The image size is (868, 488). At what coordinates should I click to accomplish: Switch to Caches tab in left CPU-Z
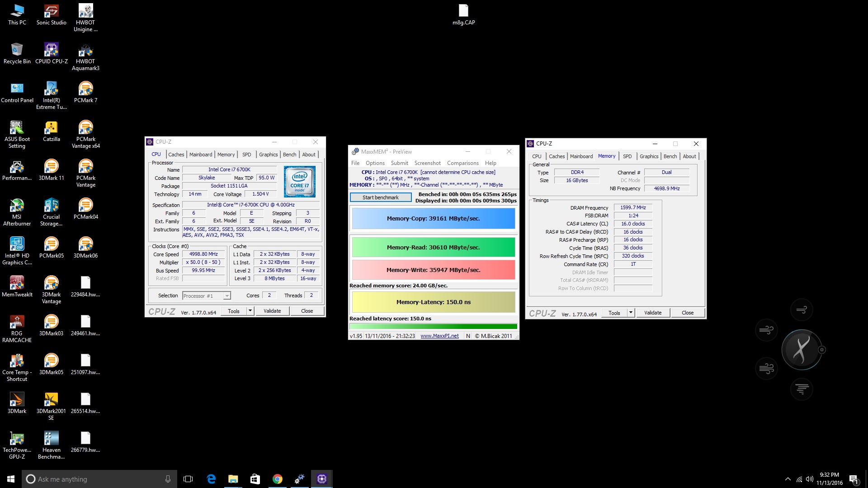pyautogui.click(x=176, y=155)
